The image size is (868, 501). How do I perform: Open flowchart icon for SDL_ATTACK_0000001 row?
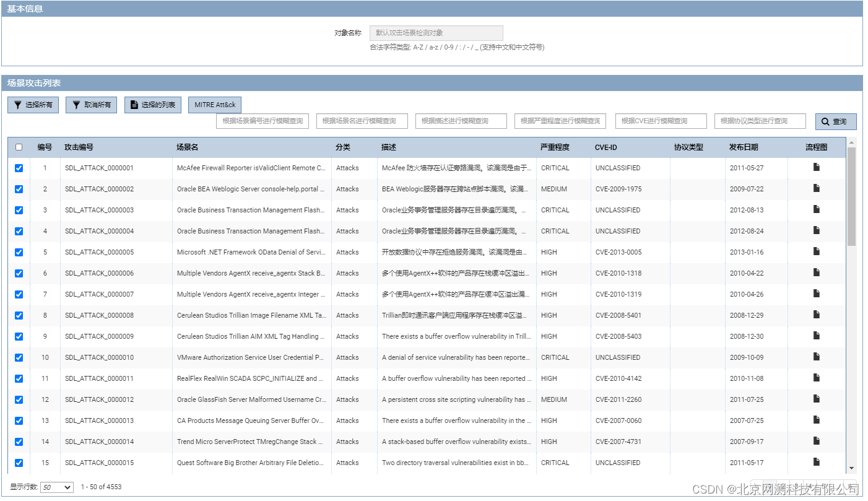click(817, 167)
